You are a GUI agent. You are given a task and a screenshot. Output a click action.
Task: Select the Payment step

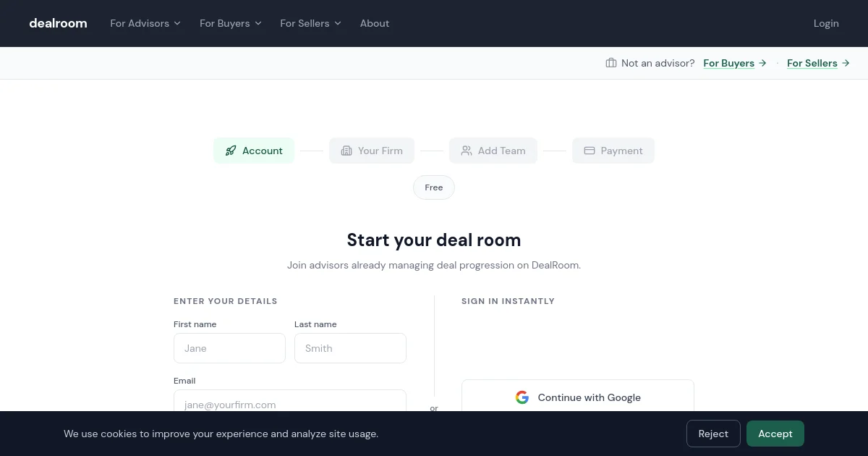613,151
